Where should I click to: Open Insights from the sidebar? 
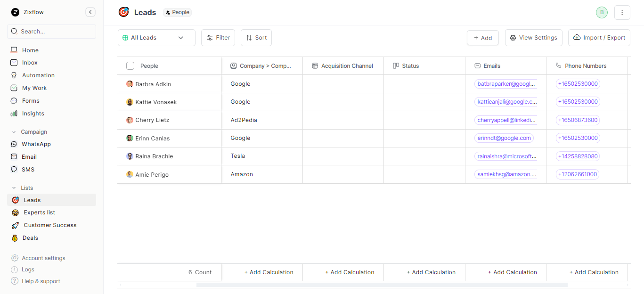tap(33, 114)
